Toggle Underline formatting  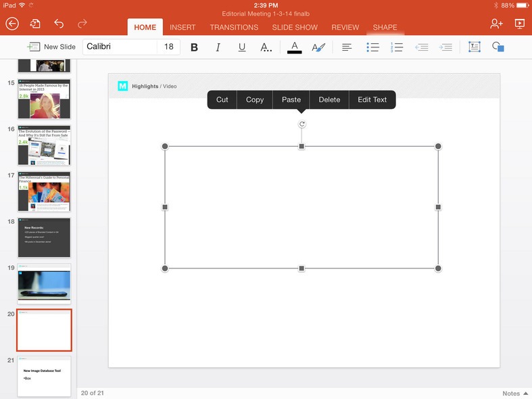tap(242, 47)
